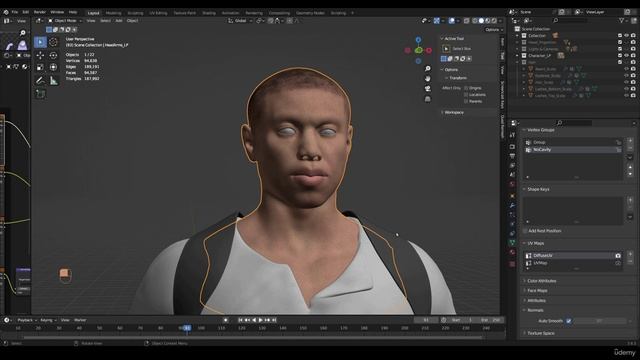This screenshot has height=360, width=640.
Task: Switch perspective/orthographic grid gizmo icon
Action: click(x=427, y=99)
